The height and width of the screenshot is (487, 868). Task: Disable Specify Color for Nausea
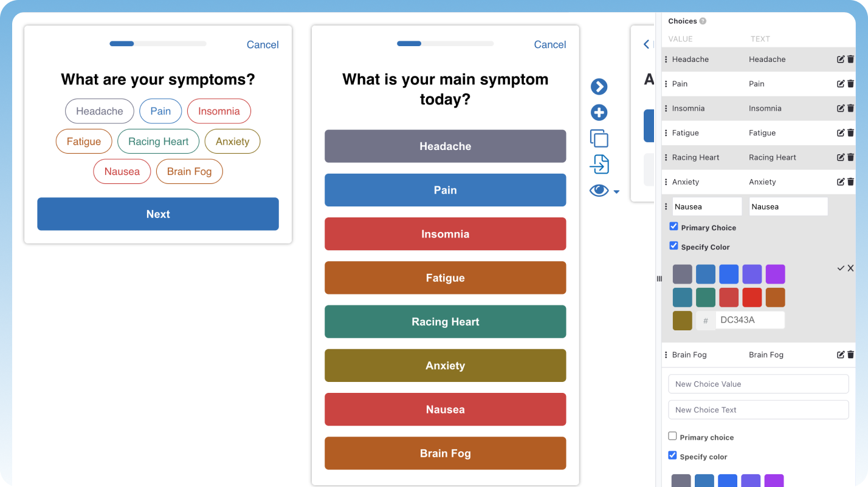coord(673,246)
